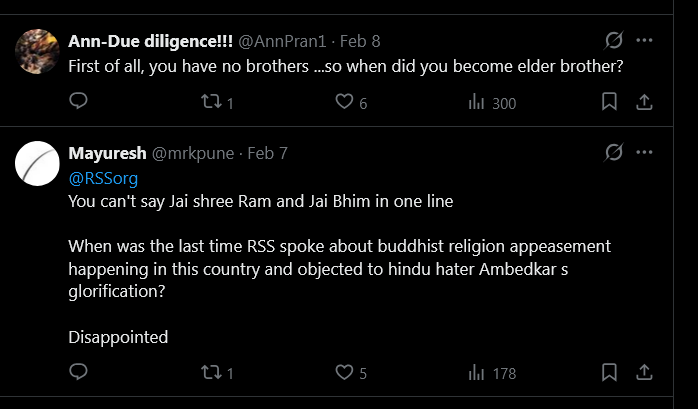
Task: Open Mayuresh's profile name link
Action: tap(106, 153)
